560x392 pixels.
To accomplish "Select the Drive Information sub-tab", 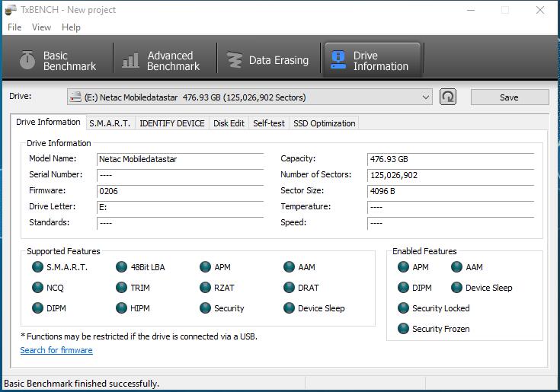I will [x=48, y=122].
